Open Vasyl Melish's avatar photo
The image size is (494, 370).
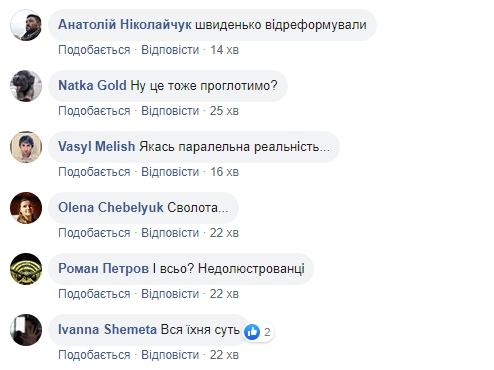[x=26, y=147]
